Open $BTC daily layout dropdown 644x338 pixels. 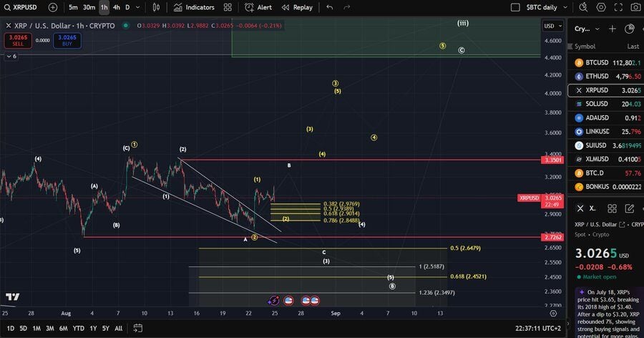click(x=547, y=7)
